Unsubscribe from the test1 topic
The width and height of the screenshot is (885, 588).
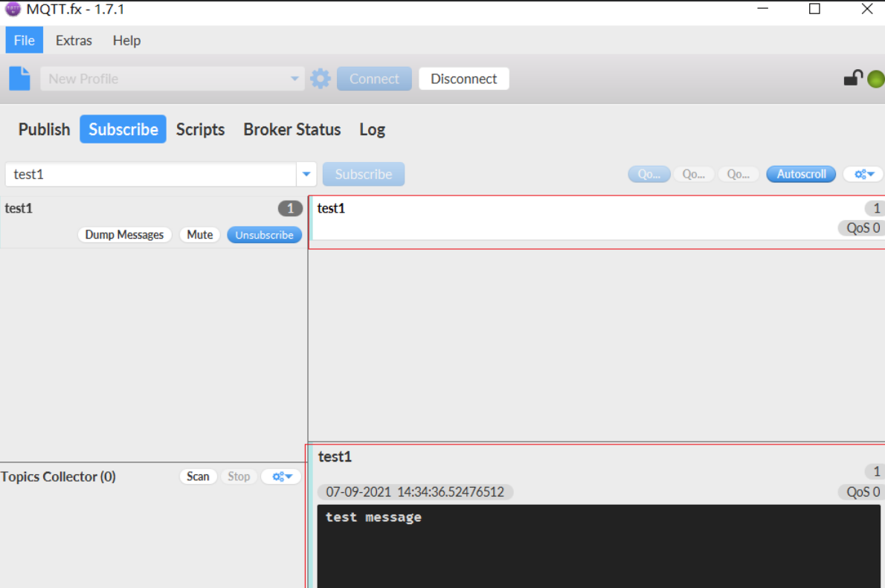[264, 235]
